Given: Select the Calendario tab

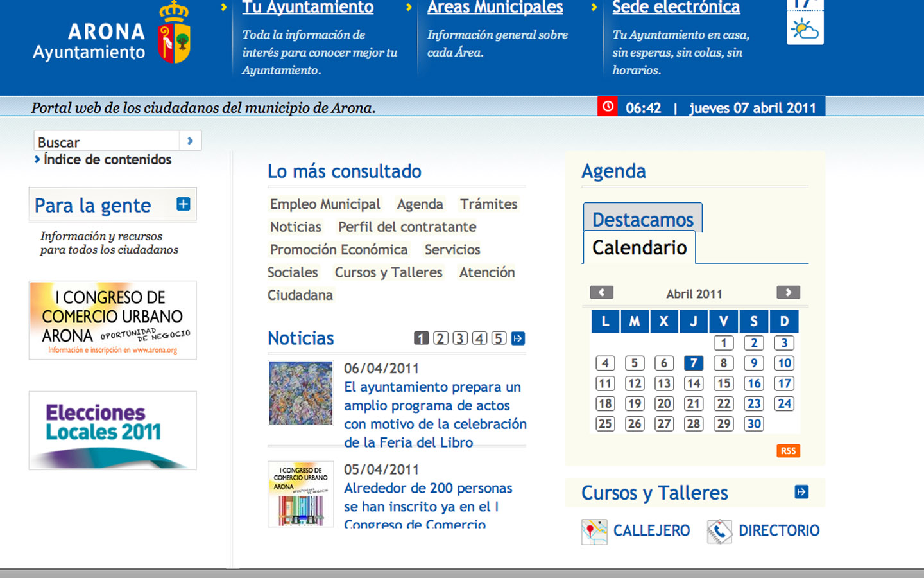Looking at the screenshot, I should (x=639, y=248).
